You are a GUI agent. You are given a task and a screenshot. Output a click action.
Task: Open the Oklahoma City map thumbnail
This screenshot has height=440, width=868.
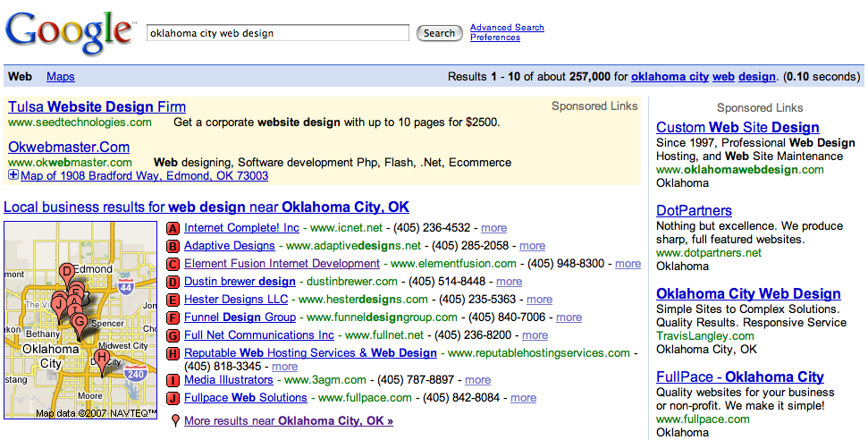(x=80, y=320)
